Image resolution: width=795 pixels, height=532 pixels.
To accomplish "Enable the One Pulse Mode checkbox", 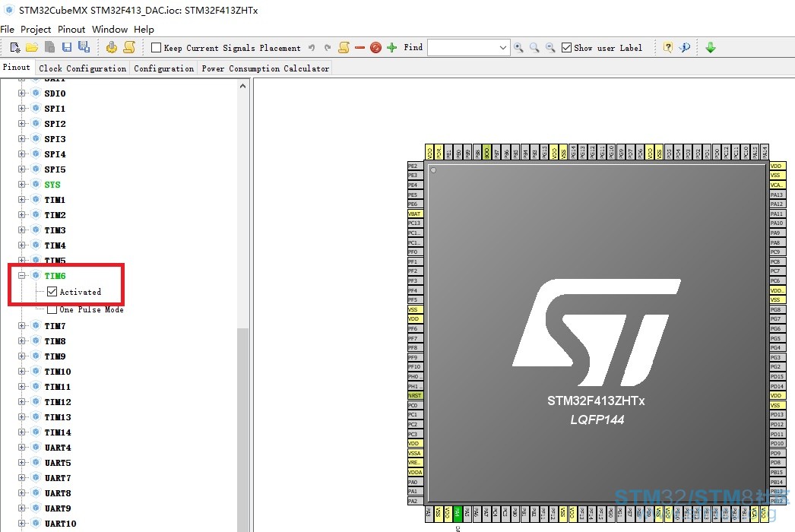I will tap(52, 309).
